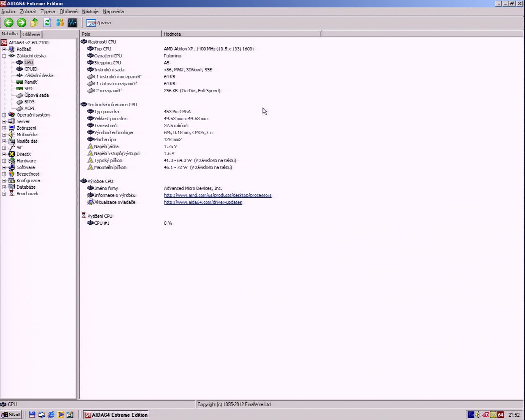Click the Označení CPU chip icon
The height and width of the screenshot is (420, 525).
click(91, 56)
